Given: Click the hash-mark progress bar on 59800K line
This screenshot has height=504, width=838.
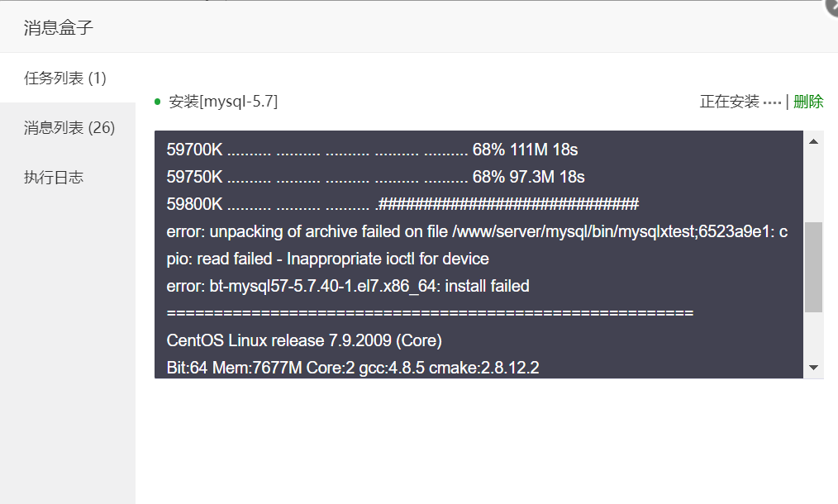Looking at the screenshot, I should point(508,204).
